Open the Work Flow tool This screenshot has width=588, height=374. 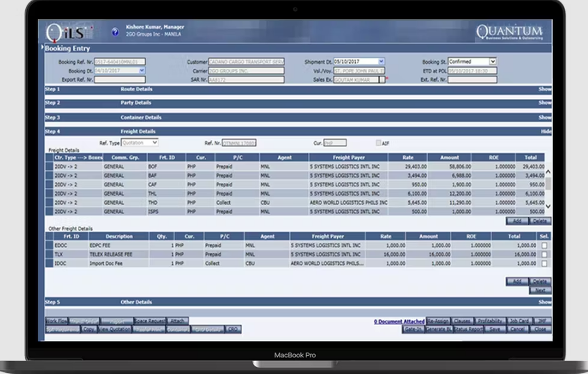point(57,320)
